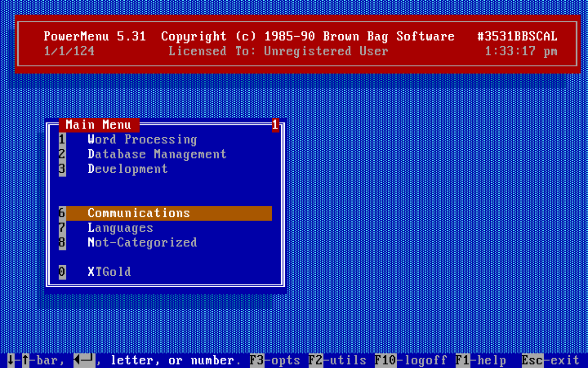This screenshot has width=588, height=368.
Task: Click number 7 beside Languages
Action: coord(62,228)
